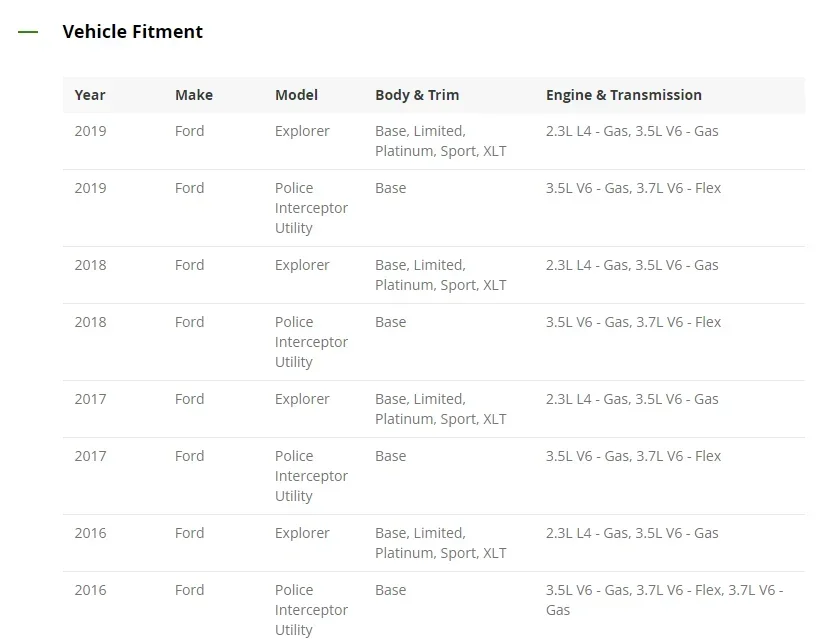Click the Body & Trim column header
The image size is (825, 640).
point(417,95)
